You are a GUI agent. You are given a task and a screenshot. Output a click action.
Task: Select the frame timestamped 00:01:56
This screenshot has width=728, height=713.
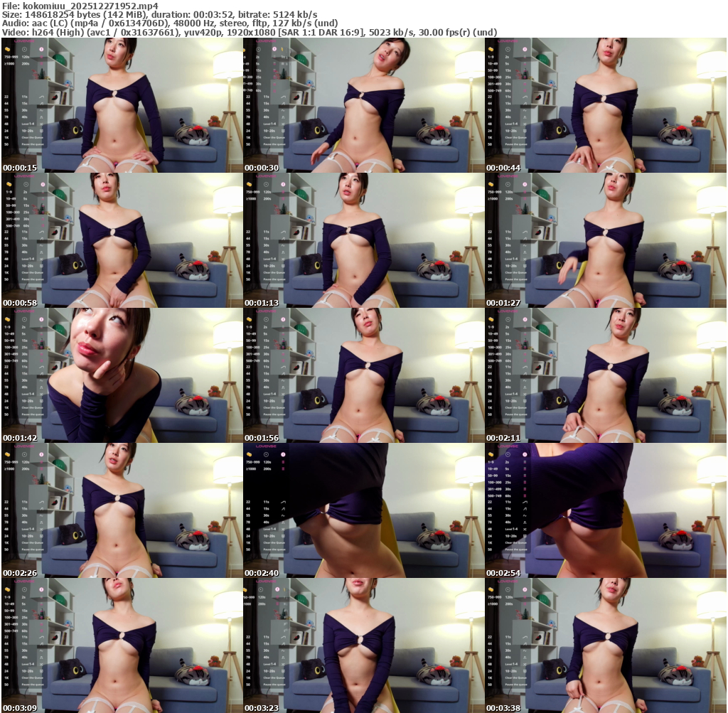(x=363, y=375)
